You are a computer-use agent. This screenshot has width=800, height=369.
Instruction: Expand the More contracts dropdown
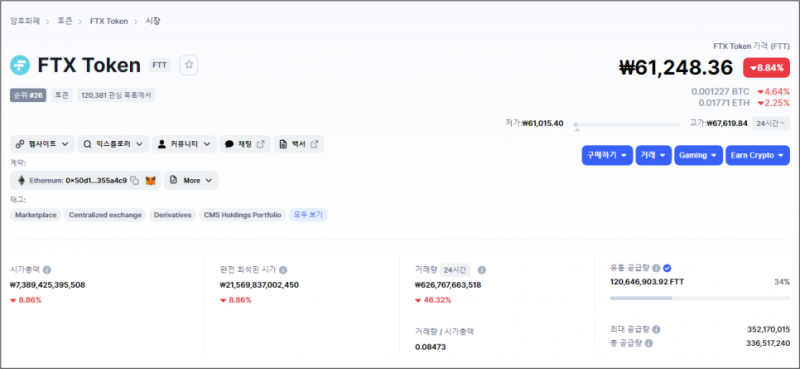pos(191,180)
